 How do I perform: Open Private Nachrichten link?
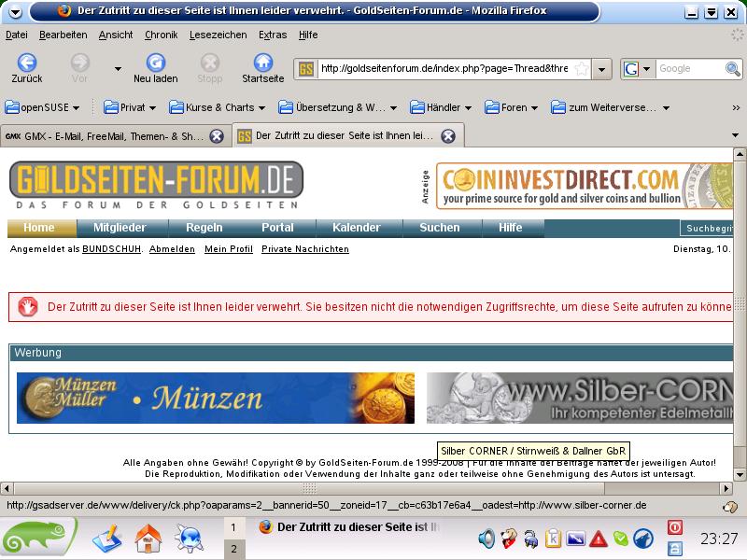tap(305, 249)
